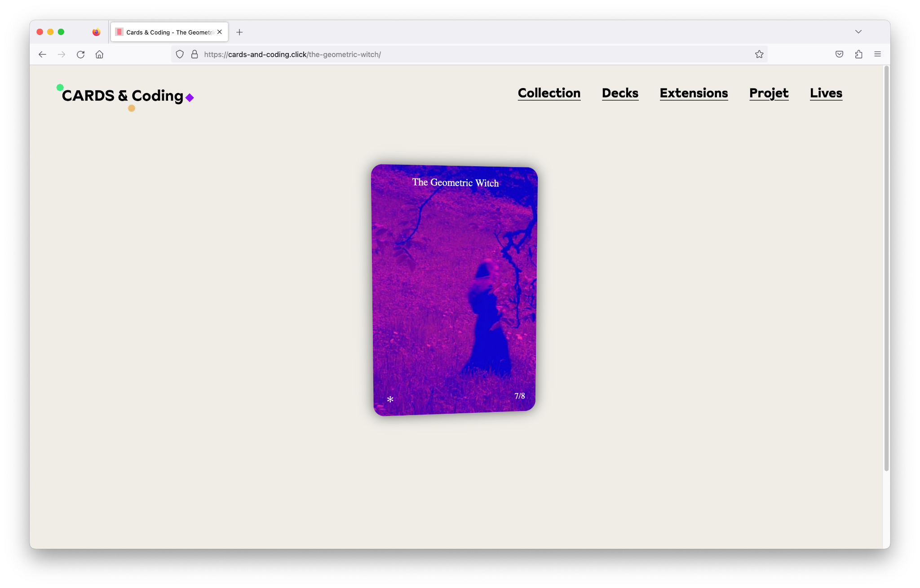Open the browser home page

(99, 54)
